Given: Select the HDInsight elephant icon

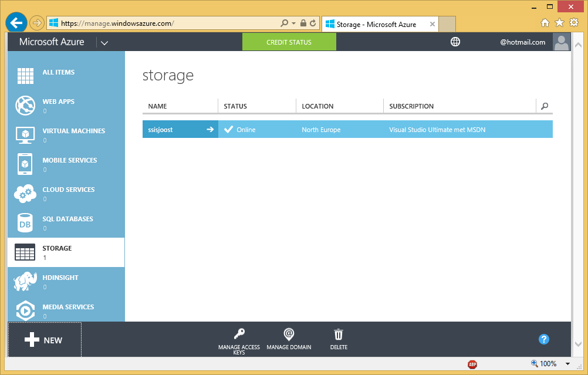Looking at the screenshot, I should click(25, 281).
